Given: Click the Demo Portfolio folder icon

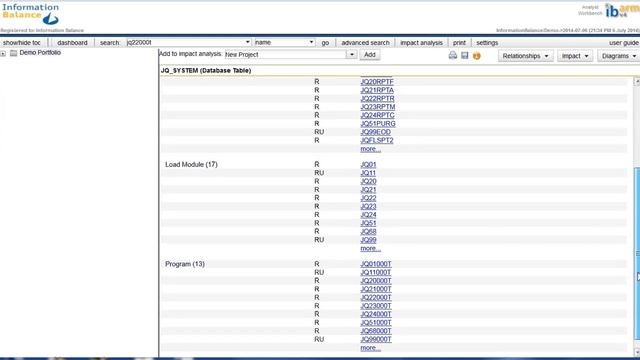Looking at the screenshot, I should pos(13,53).
